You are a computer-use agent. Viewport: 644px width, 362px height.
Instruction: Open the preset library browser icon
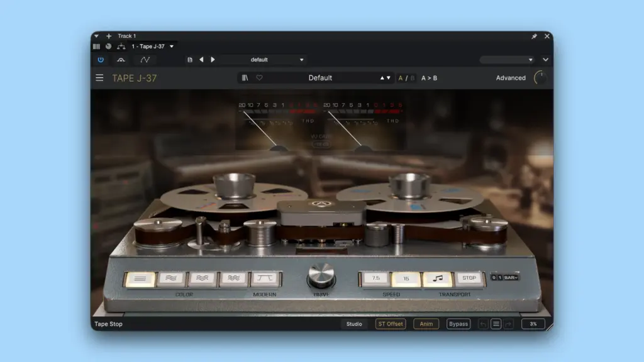click(x=245, y=77)
